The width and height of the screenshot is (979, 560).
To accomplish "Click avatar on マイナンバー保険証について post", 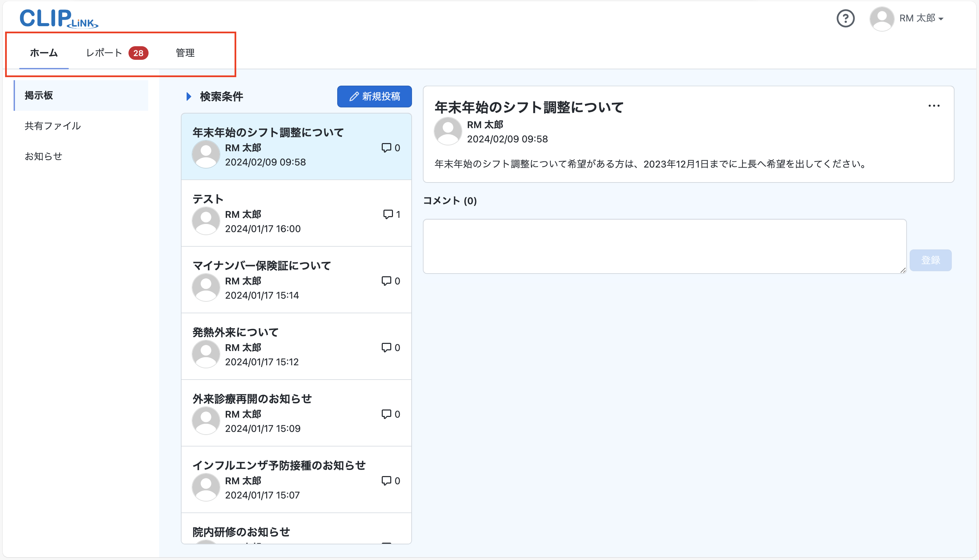I will click(x=206, y=288).
